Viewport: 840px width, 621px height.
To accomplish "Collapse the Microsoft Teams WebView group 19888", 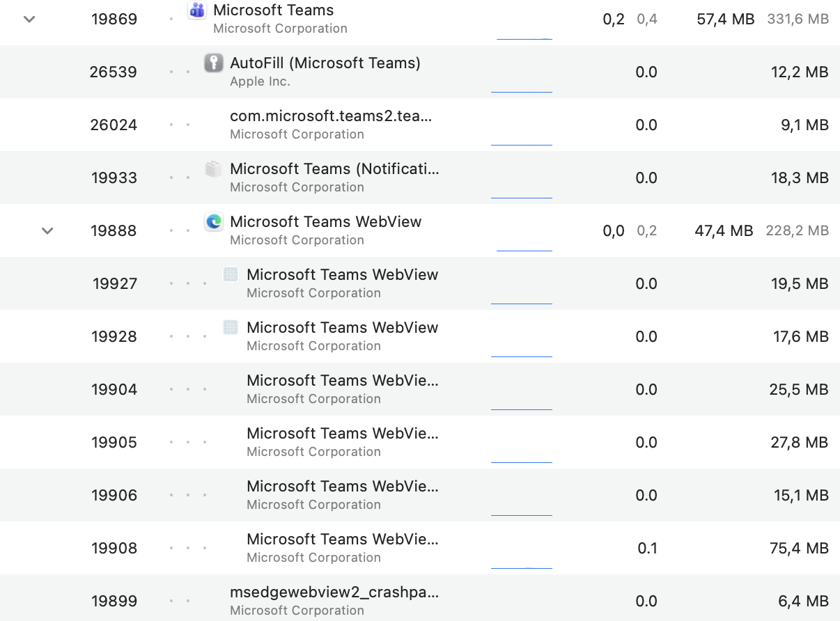I will point(47,230).
